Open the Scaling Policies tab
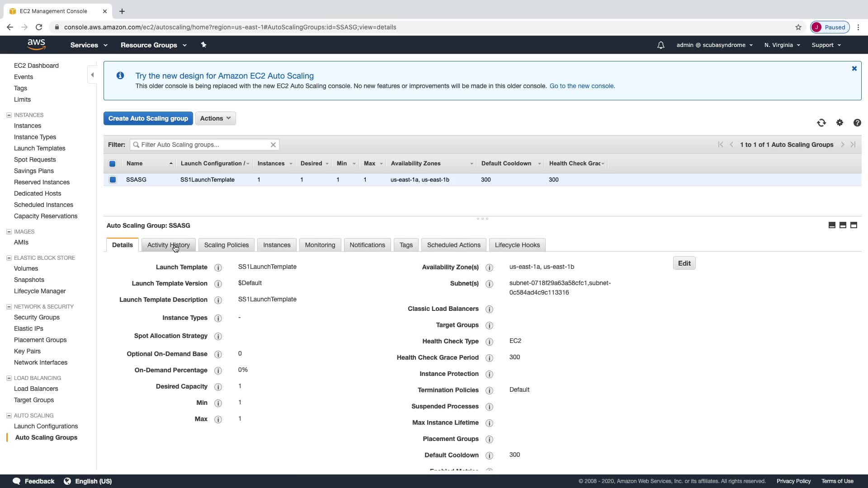This screenshot has height=488, width=868. coord(226,245)
